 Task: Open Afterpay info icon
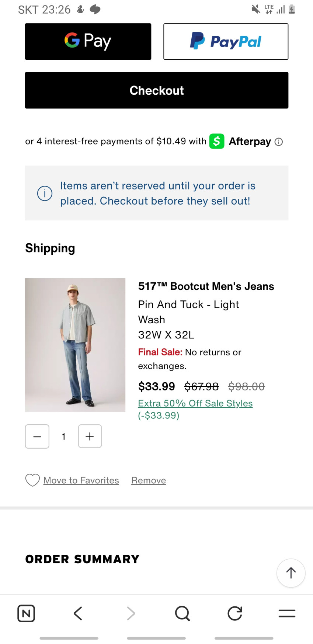click(279, 142)
